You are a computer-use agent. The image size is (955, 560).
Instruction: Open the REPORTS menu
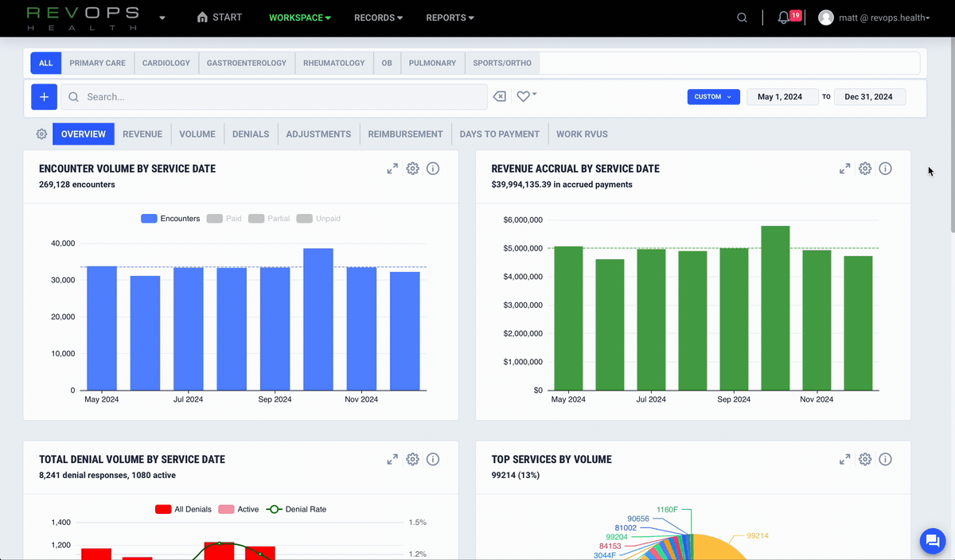click(x=450, y=17)
